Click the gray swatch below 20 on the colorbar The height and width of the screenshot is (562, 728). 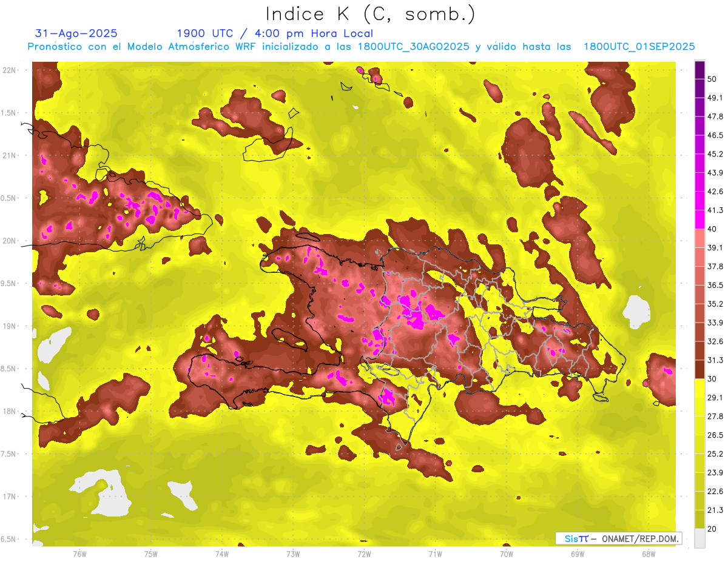(x=699, y=538)
